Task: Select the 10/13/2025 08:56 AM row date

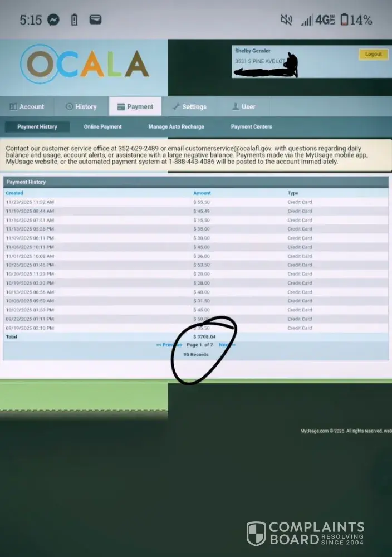Action: pos(30,292)
